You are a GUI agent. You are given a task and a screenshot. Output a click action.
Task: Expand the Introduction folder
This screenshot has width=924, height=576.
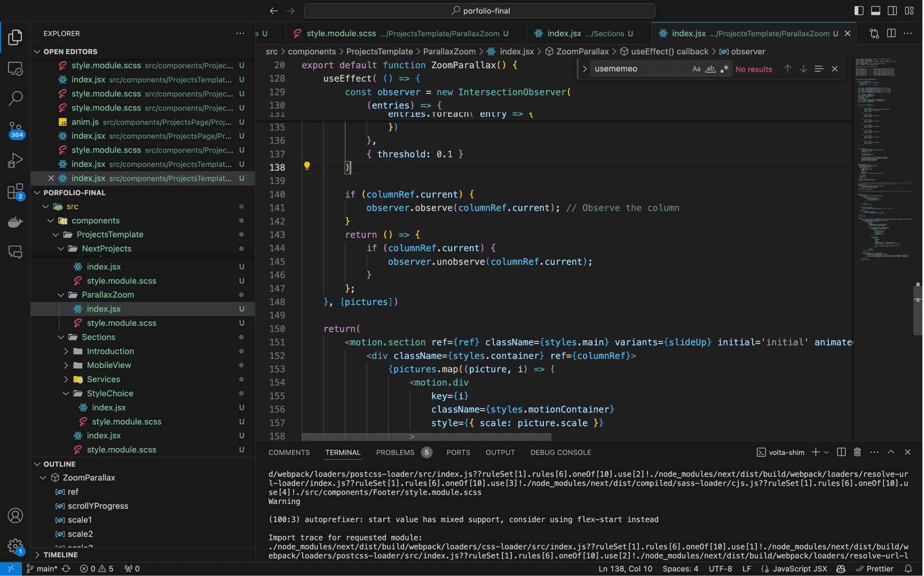[110, 351]
